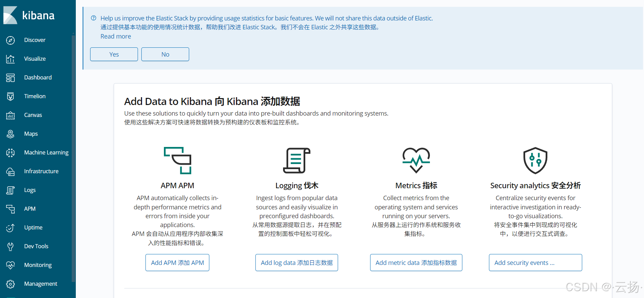Click the large APM card icon
This screenshot has width=644, height=298.
click(178, 161)
